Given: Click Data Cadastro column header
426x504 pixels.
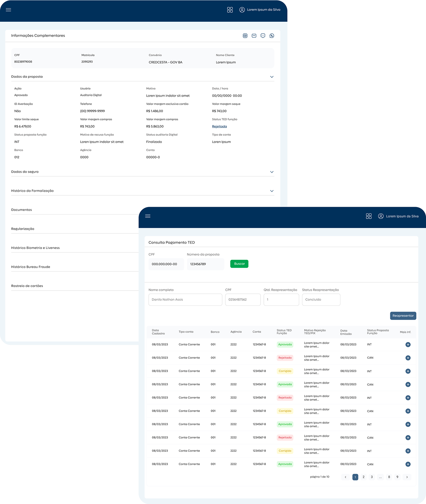Looking at the screenshot, I should click(x=158, y=332).
